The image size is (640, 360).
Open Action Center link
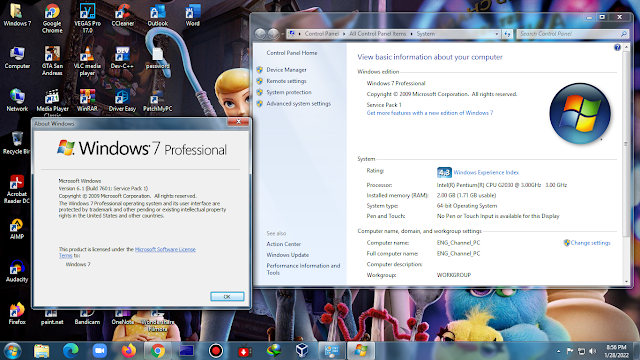click(x=284, y=244)
